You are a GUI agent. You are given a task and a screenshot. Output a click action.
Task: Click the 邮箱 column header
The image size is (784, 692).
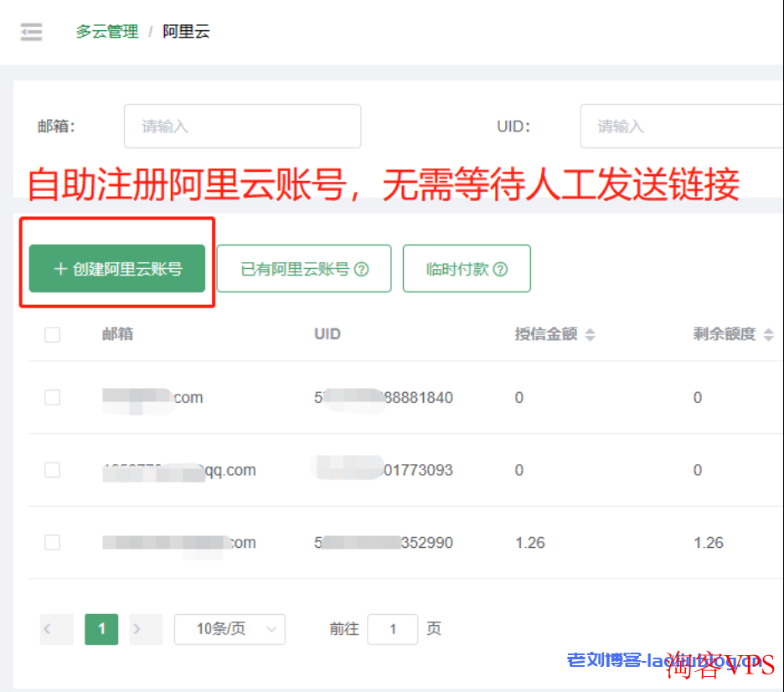coord(118,334)
